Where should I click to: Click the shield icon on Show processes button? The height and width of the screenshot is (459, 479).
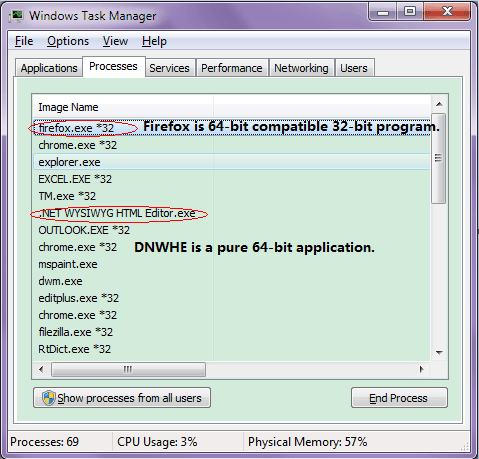pyautogui.click(x=48, y=398)
